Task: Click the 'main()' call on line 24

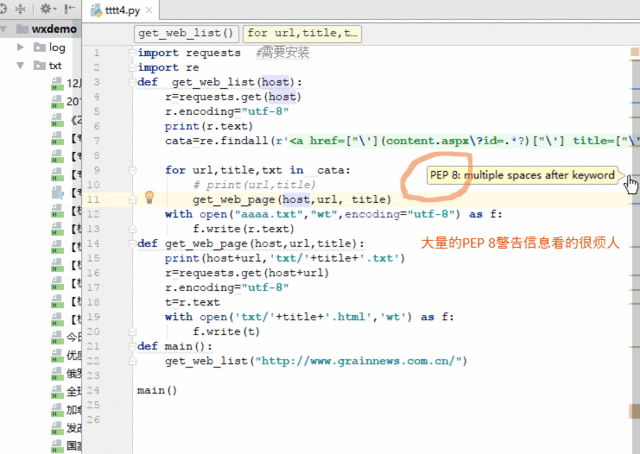Action: [x=157, y=391]
